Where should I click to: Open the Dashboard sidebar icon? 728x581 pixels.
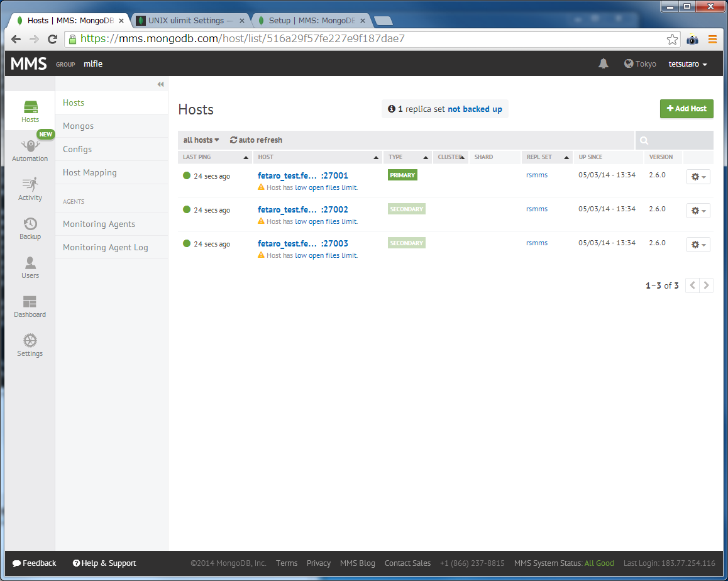30,306
